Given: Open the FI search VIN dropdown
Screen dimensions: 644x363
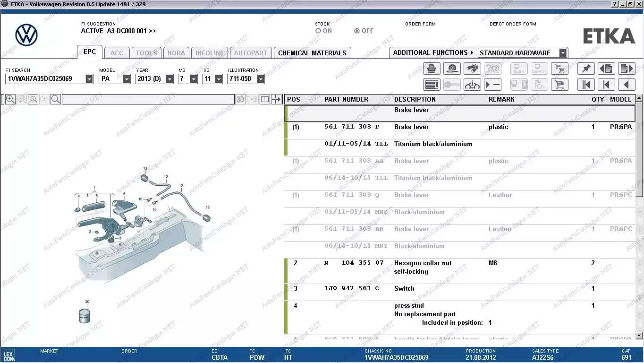Looking at the screenshot, I should click(x=89, y=79).
